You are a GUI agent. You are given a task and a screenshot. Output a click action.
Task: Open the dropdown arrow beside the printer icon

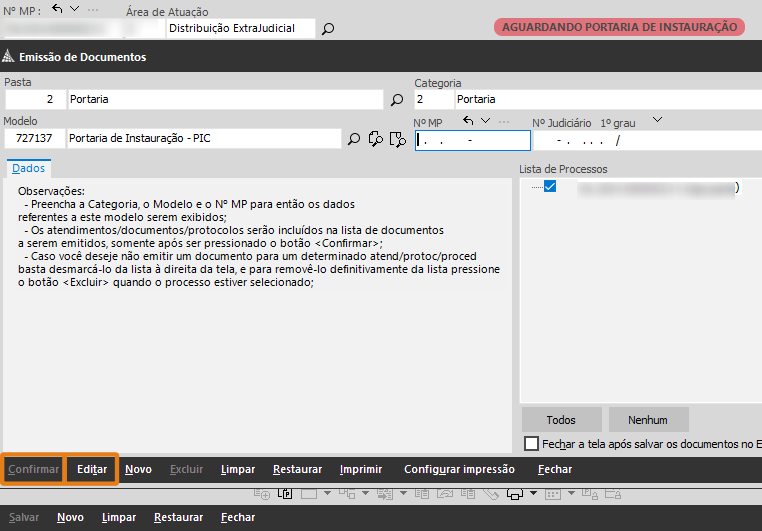pos(534,493)
